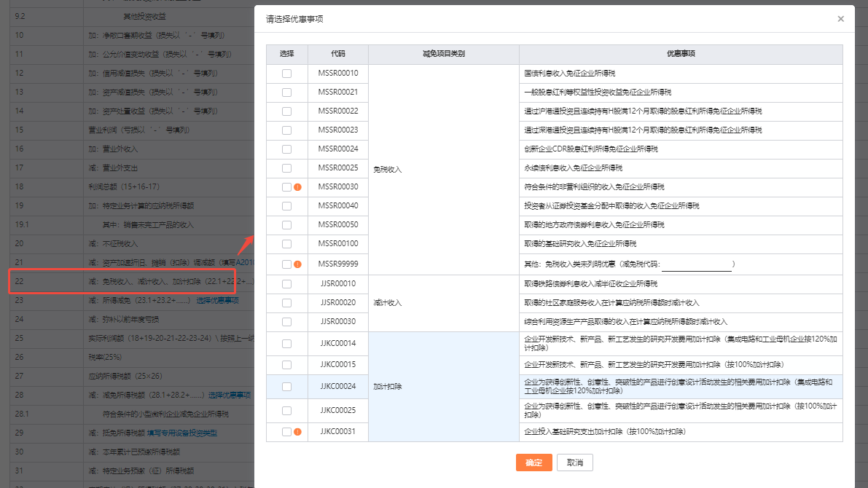Viewport: 868px width, 488px height.
Task: Click the 减免税代码 input field
Action: pos(696,264)
